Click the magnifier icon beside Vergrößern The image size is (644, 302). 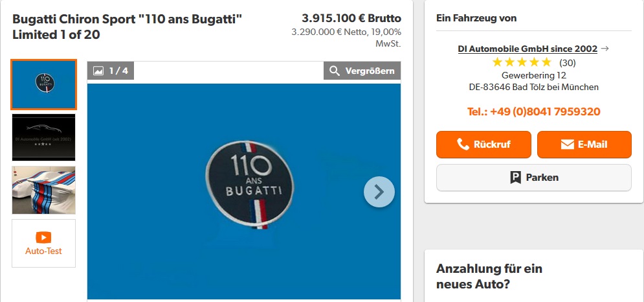pos(335,71)
